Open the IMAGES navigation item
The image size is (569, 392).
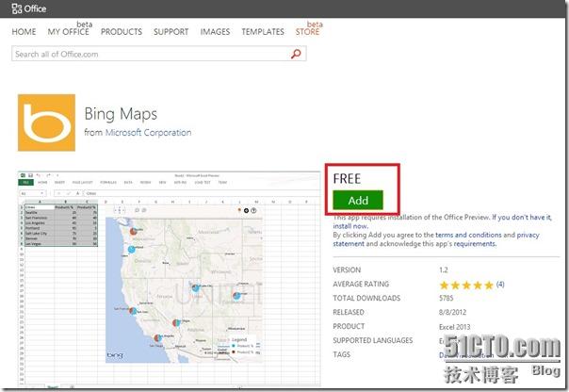coord(215,32)
